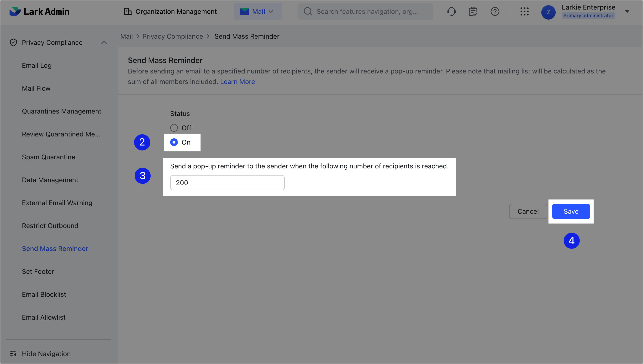
Task: Click the Save button
Action: (571, 211)
